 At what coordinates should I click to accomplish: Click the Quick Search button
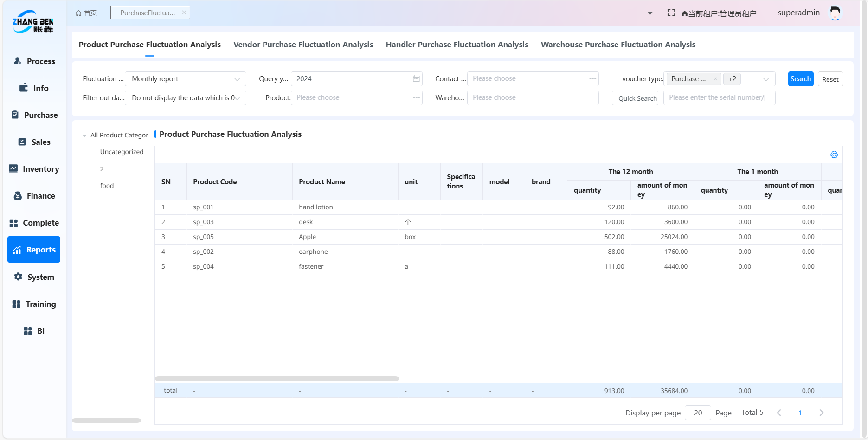click(635, 98)
